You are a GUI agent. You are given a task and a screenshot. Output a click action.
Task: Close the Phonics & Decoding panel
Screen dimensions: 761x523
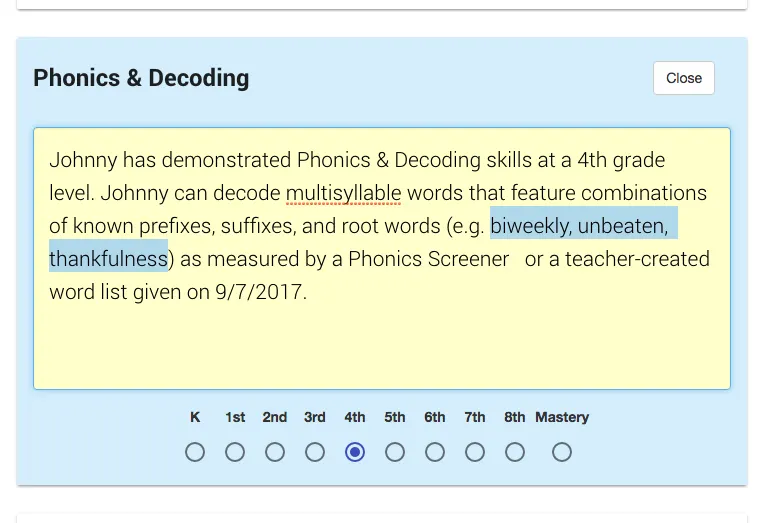(684, 78)
